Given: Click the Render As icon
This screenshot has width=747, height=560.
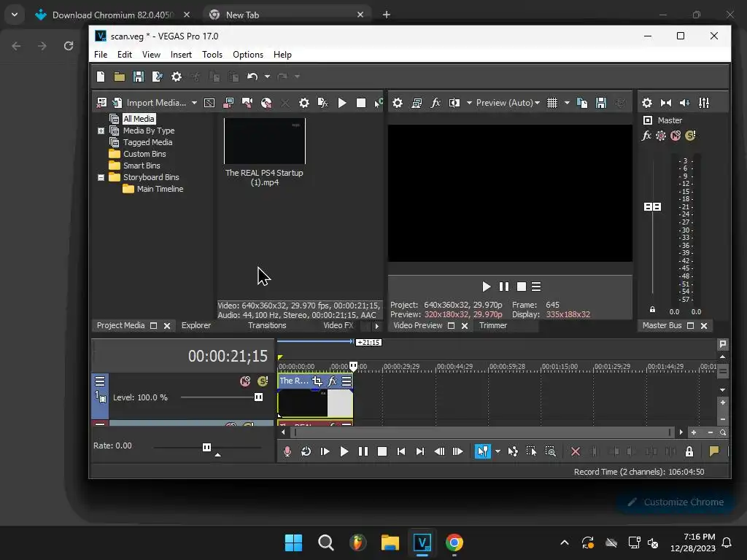Looking at the screenshot, I should point(158,77).
